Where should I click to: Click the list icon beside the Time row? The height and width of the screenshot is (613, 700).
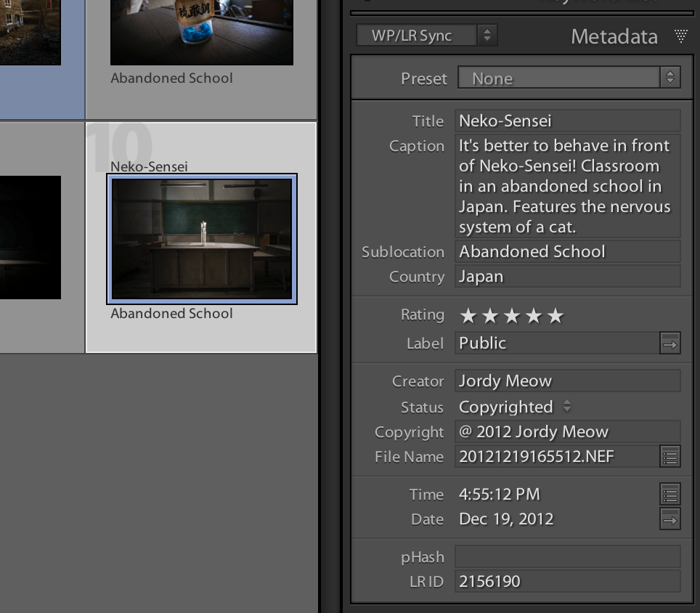click(670, 494)
